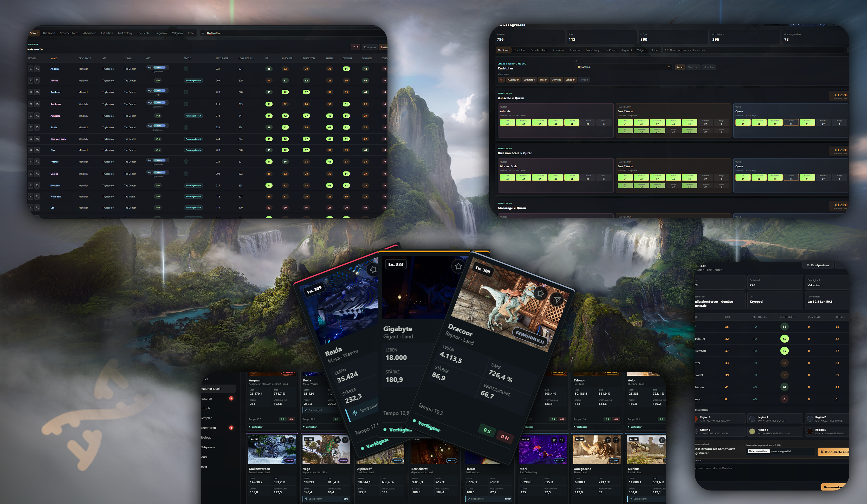
Task: Star the Omegaecho card
Action: (x=608, y=440)
